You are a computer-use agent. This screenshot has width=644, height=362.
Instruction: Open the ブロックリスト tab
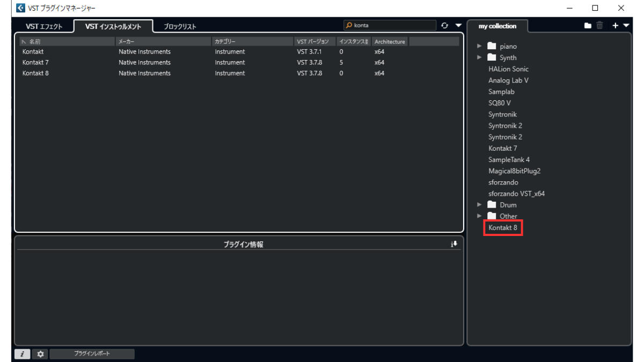[180, 27]
